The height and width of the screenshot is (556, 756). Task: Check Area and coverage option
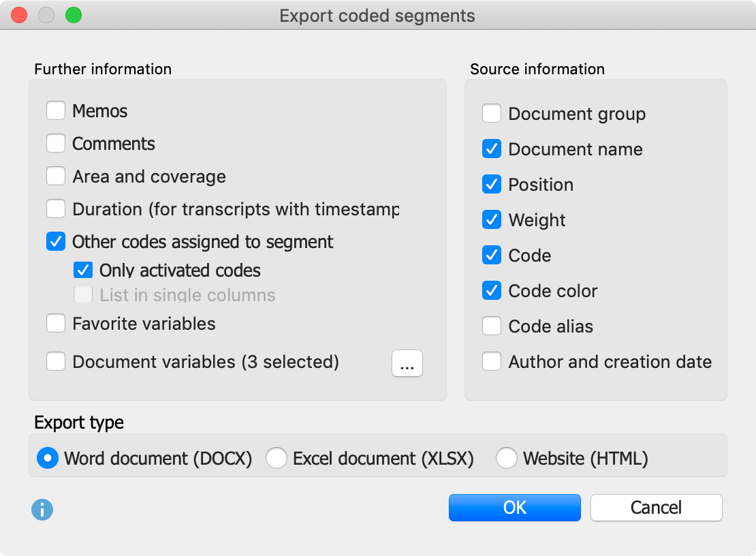pos(56,176)
